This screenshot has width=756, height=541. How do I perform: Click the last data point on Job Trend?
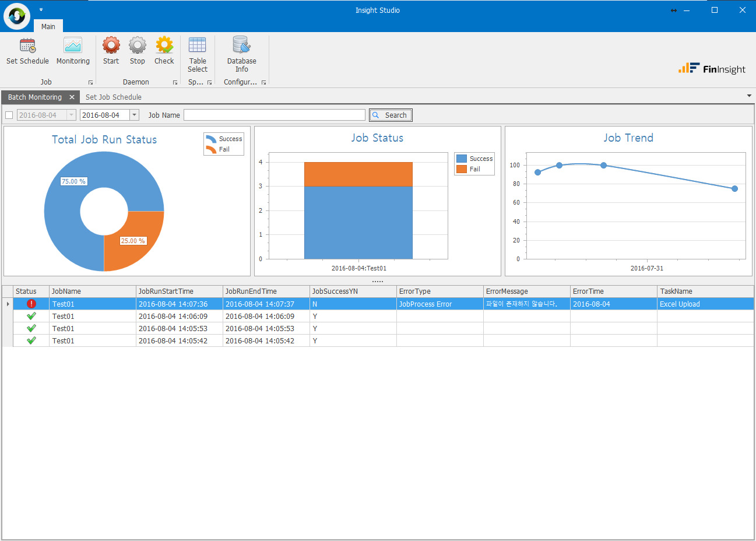(734, 188)
